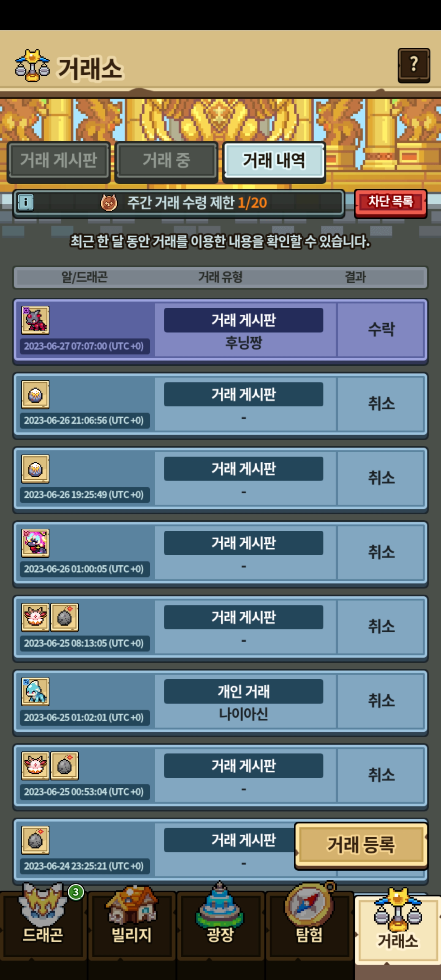The image size is (441, 980).
Task: Tap the dark red dragon icon in 수락 row
Action: [36, 320]
